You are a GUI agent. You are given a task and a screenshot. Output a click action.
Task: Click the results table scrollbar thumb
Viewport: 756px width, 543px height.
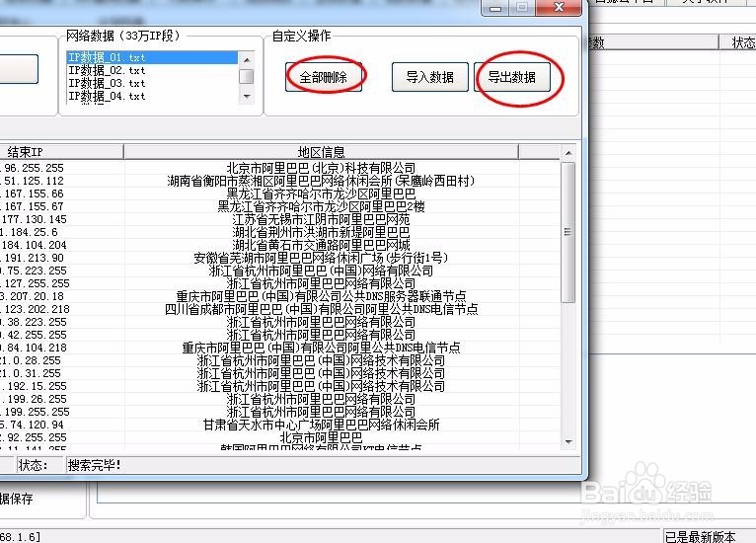coord(568,232)
